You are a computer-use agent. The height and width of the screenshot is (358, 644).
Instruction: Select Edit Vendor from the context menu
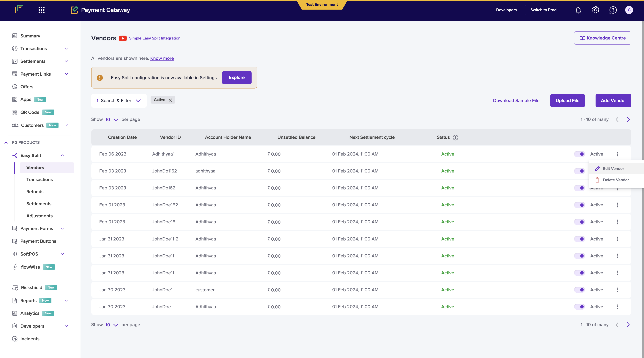tap(613, 169)
